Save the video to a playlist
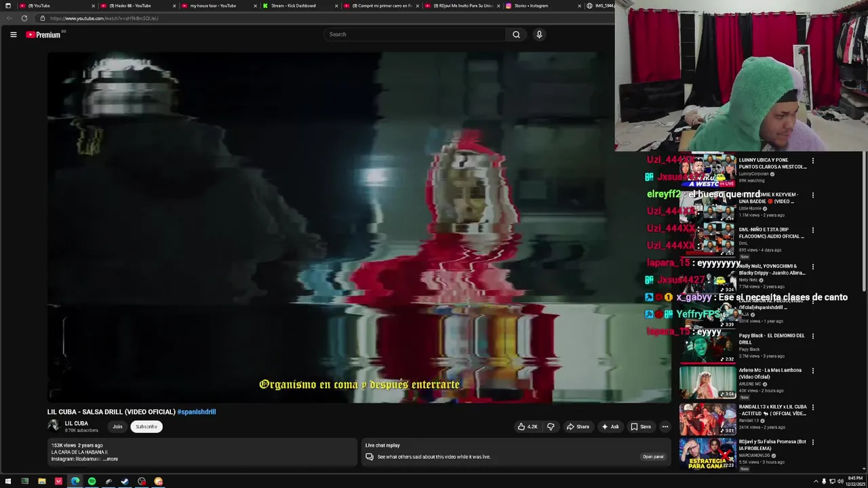Viewport: 868px width, 488px height. point(641,427)
